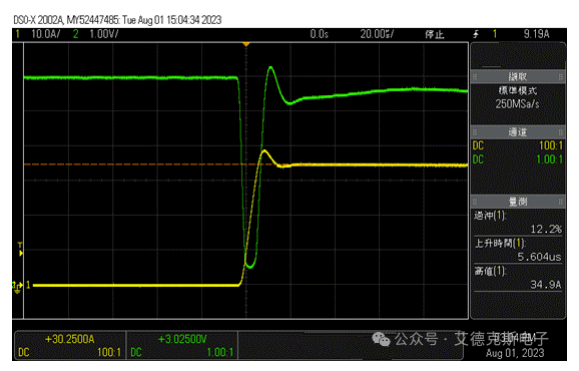The height and width of the screenshot is (371, 579).
Task: Open the 擷取 acquisition panel header
Action: coord(518,76)
